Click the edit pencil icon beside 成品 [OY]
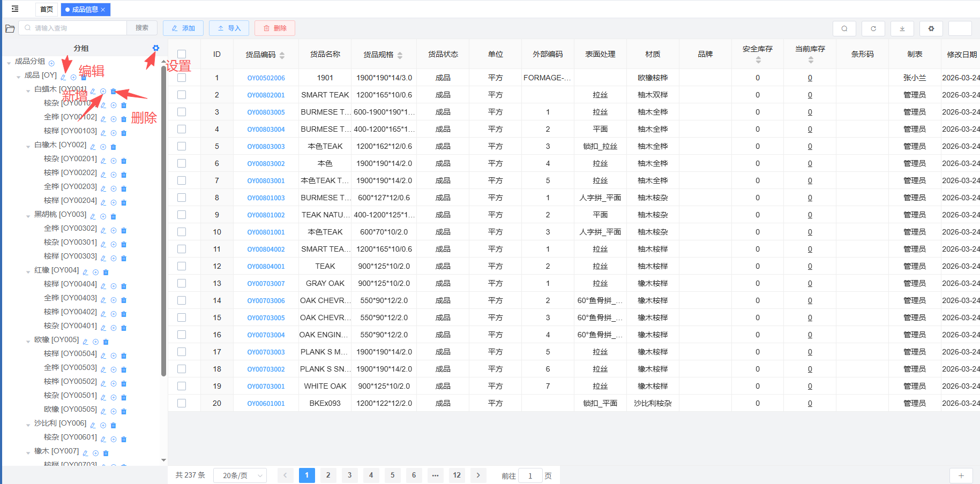 63,78
